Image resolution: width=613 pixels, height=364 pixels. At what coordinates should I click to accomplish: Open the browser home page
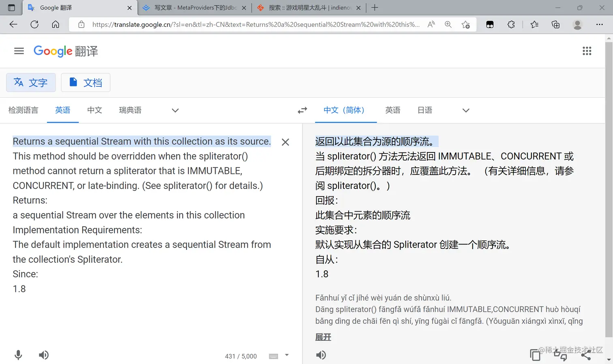56,24
